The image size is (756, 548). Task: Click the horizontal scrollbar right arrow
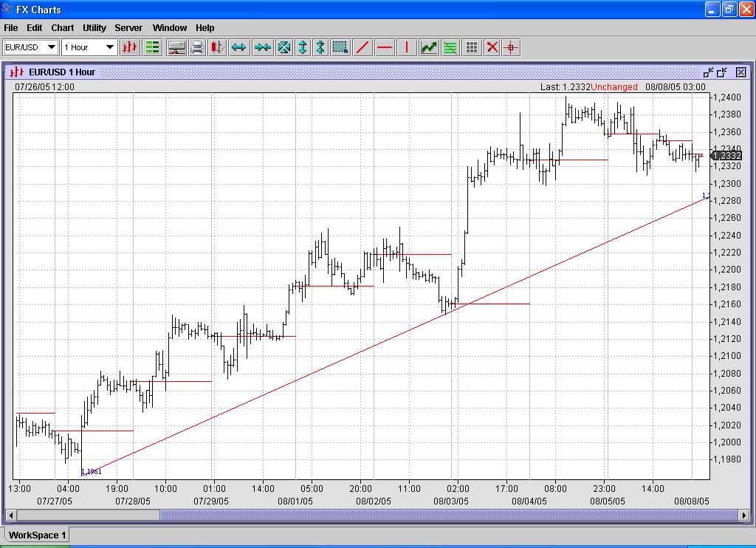[x=744, y=516]
